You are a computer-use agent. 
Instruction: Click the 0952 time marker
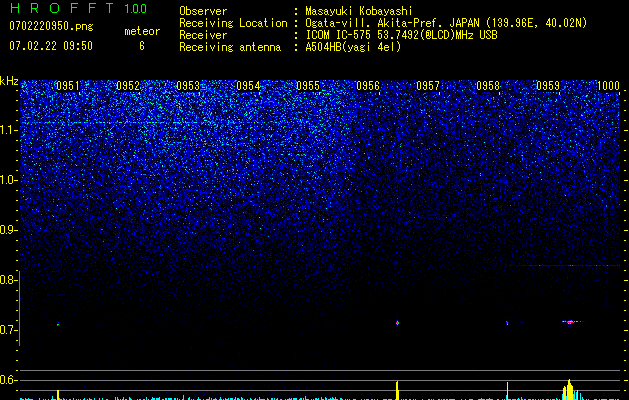(128, 86)
